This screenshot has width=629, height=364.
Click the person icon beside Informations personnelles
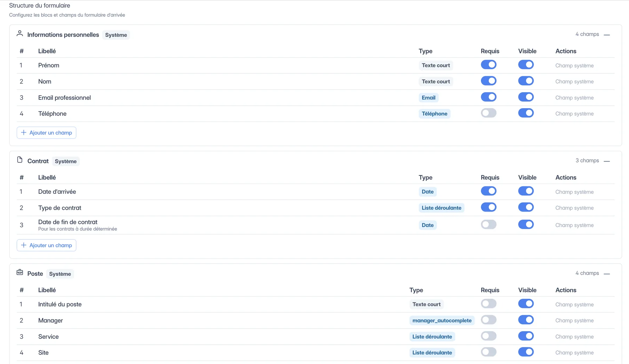pos(20,34)
